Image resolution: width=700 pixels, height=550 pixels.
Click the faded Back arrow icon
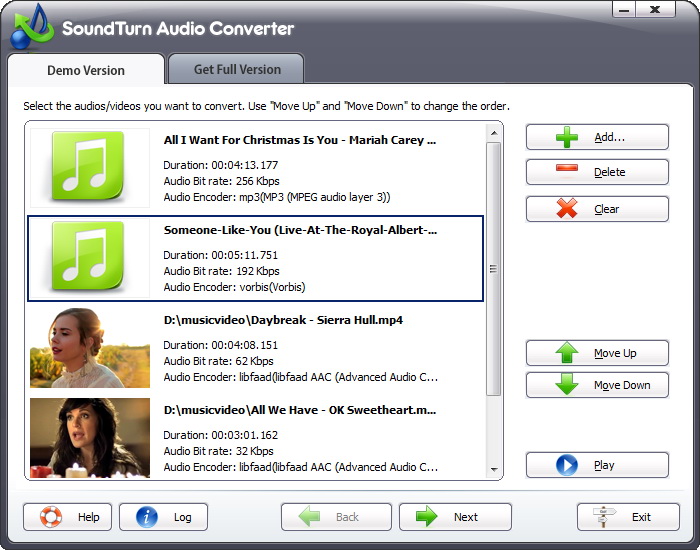(x=309, y=517)
